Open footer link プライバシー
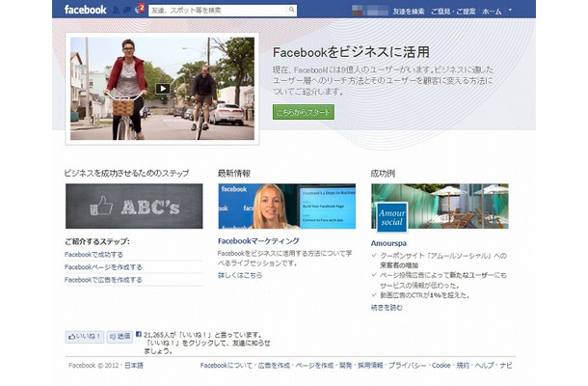This screenshot has height=386, width=588. (407, 366)
